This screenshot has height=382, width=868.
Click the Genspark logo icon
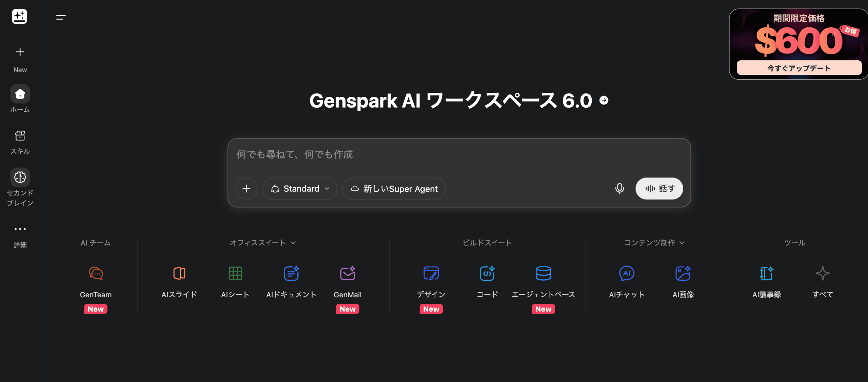19,17
